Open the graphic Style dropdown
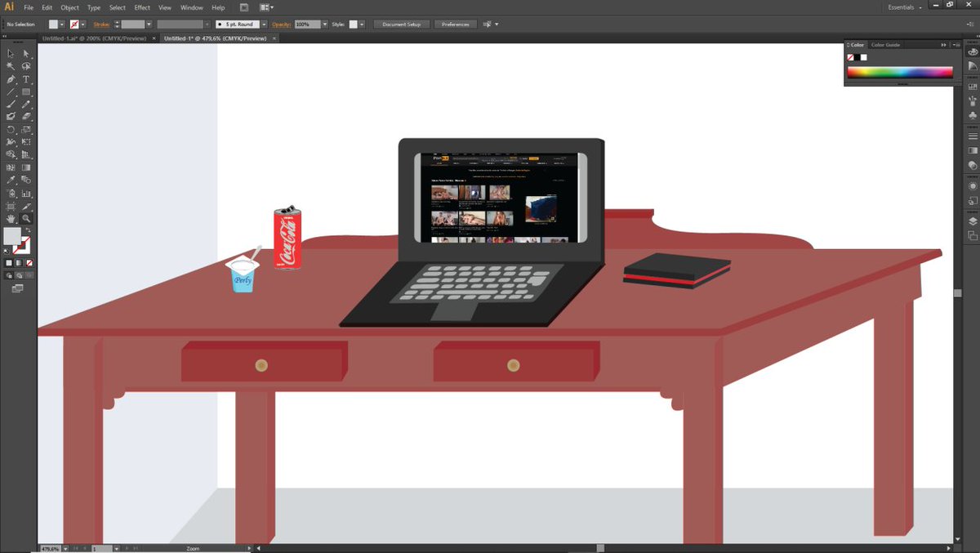980x553 pixels. (362, 25)
